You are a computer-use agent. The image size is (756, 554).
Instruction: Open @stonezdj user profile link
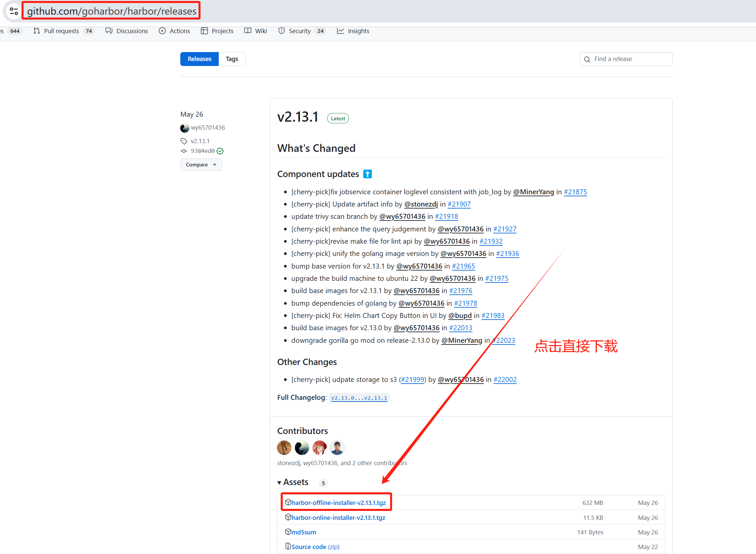point(421,204)
